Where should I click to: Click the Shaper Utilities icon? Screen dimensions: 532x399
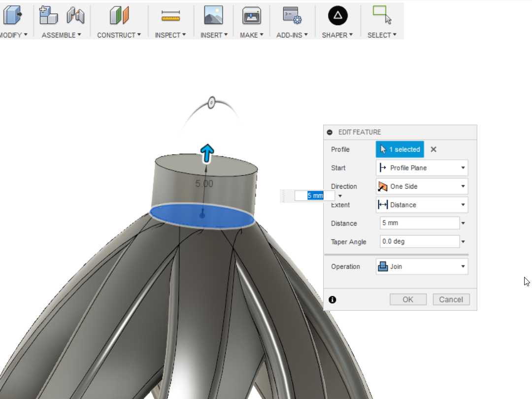pos(337,15)
